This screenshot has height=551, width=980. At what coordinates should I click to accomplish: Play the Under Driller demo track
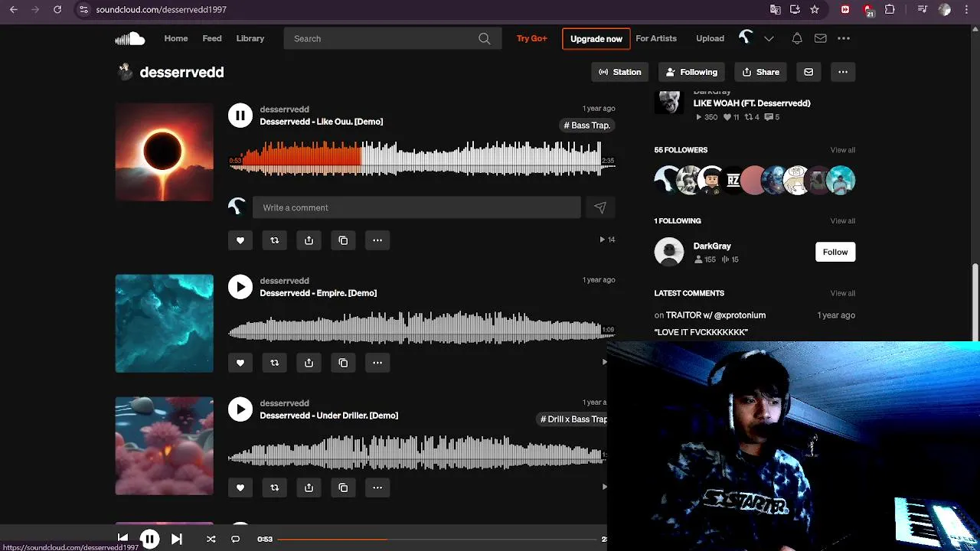pyautogui.click(x=240, y=409)
